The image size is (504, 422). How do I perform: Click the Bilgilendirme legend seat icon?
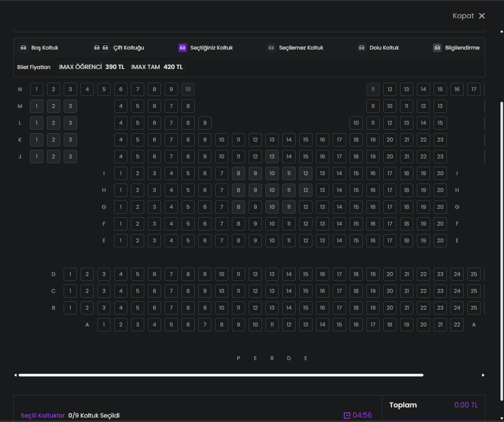coord(437,48)
